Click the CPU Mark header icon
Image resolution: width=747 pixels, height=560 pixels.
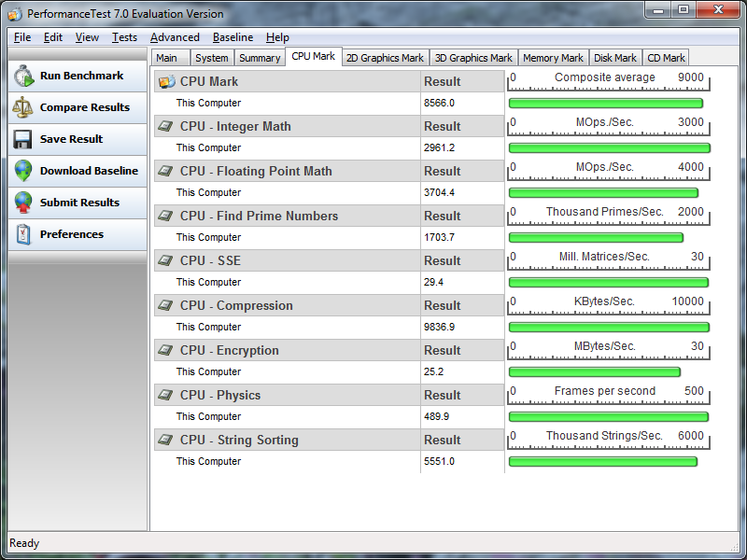tap(166, 82)
